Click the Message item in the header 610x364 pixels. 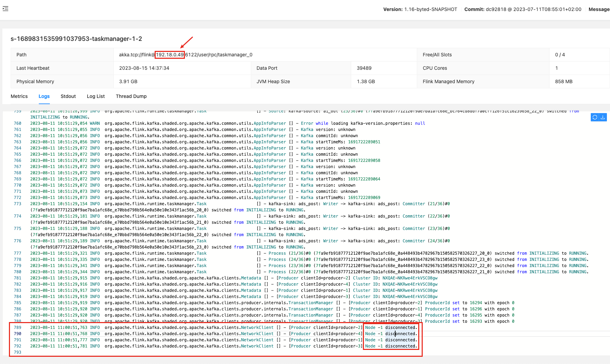click(599, 9)
